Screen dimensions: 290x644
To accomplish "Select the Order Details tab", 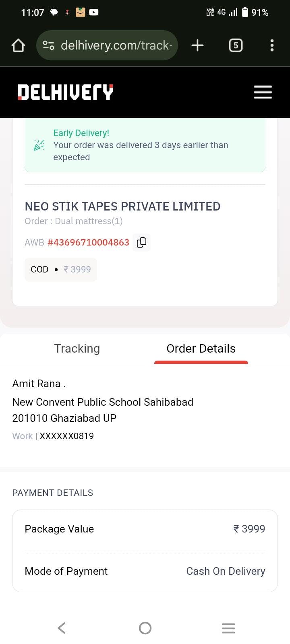I will (x=201, y=349).
